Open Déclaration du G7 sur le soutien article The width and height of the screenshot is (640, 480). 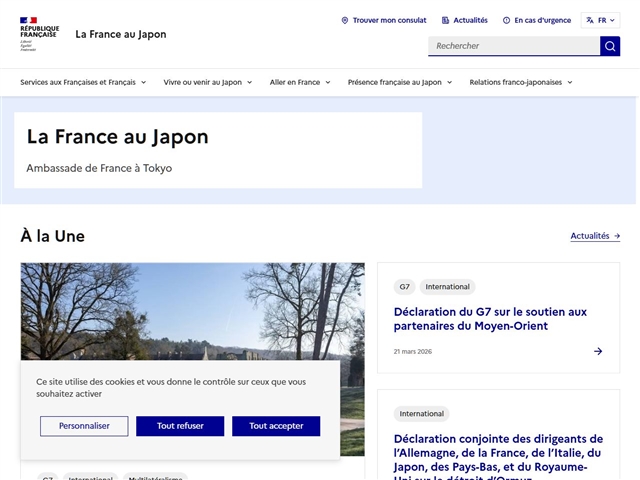coord(490,319)
